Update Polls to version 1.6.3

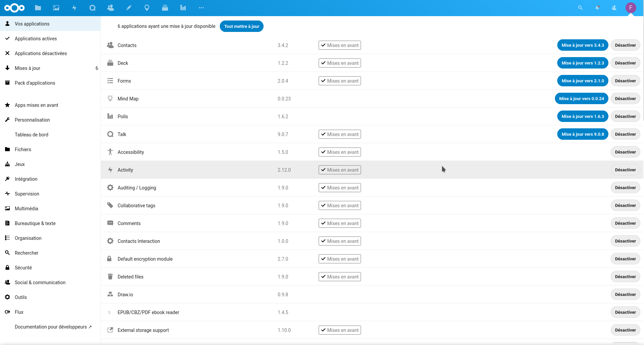pyautogui.click(x=582, y=116)
